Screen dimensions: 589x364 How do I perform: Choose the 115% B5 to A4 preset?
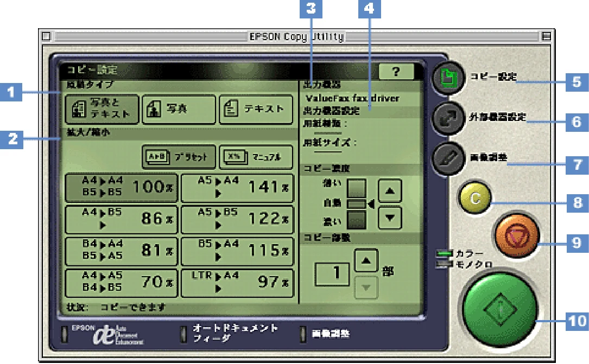[237, 251]
